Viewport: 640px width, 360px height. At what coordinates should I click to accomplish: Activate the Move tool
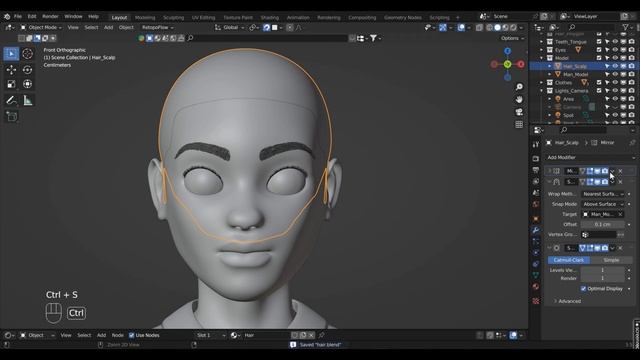tap(11, 69)
